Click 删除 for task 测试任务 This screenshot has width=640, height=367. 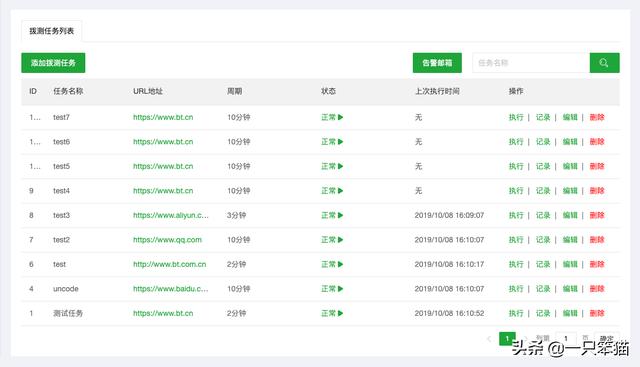597,314
